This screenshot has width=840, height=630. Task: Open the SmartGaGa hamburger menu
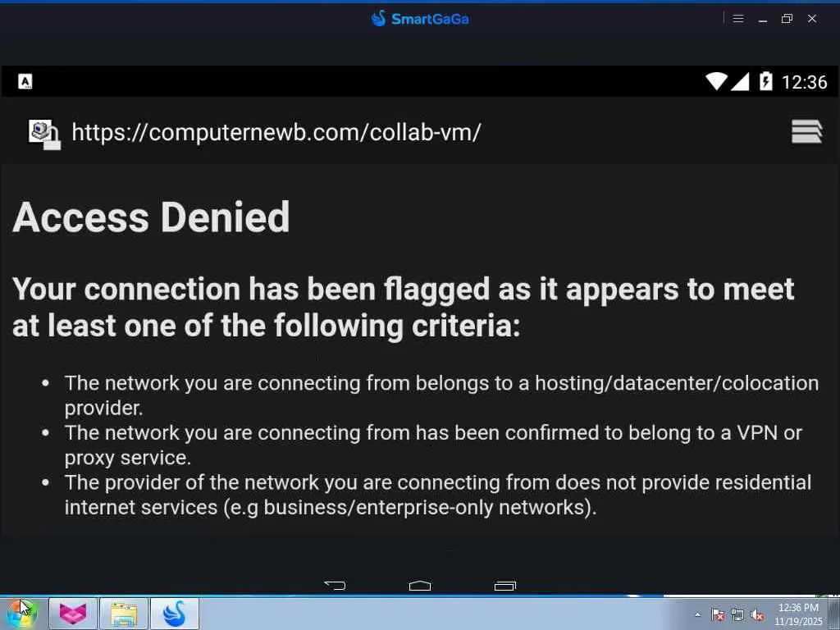click(x=738, y=19)
